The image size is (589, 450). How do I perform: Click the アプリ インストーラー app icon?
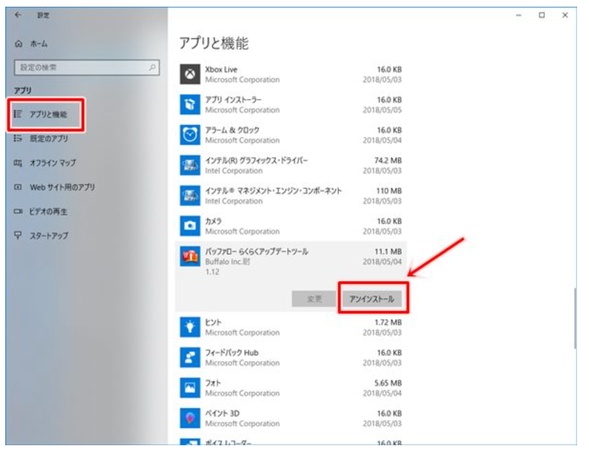190,104
